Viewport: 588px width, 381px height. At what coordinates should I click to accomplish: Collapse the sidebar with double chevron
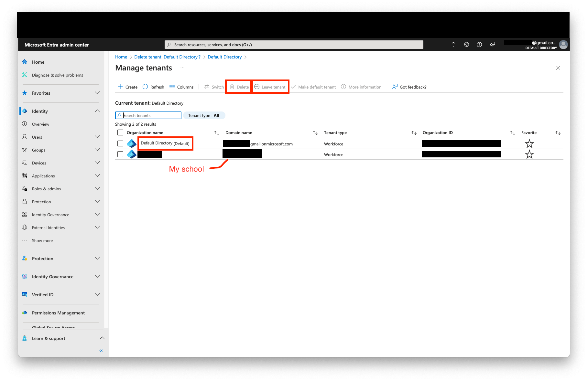point(101,350)
